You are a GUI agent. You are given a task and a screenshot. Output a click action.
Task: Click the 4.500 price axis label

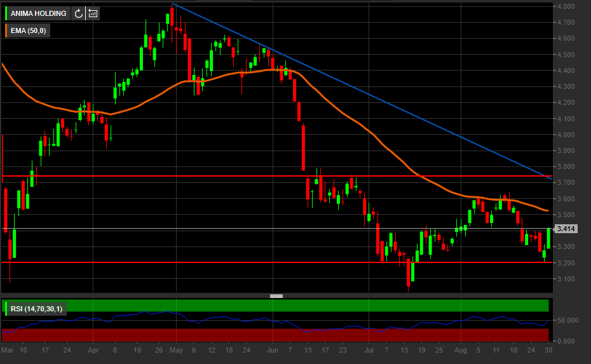pyautogui.click(x=566, y=55)
